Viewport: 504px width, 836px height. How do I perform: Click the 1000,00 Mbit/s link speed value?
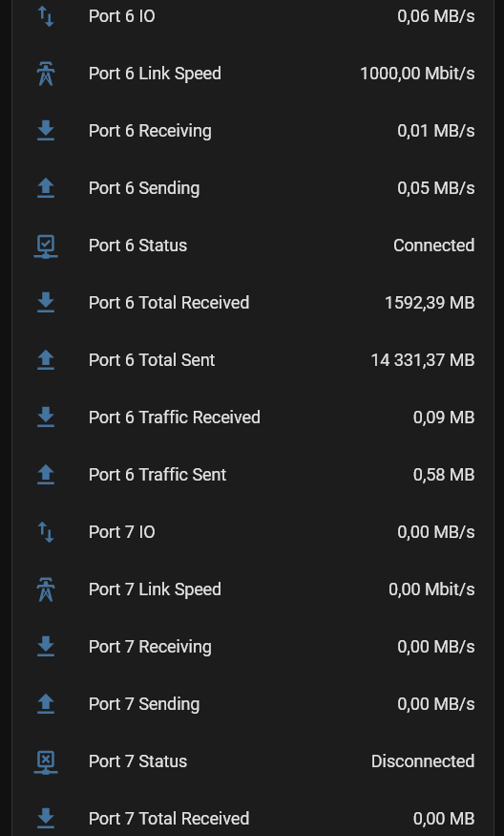pos(417,74)
